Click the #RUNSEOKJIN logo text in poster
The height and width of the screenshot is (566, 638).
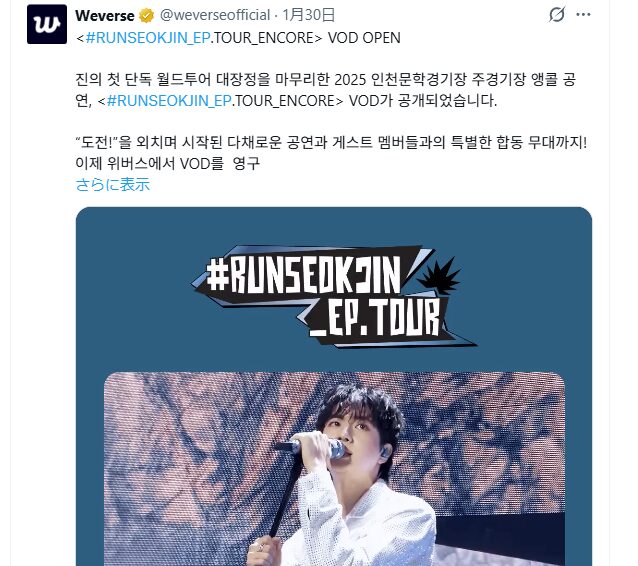pyautogui.click(x=303, y=276)
